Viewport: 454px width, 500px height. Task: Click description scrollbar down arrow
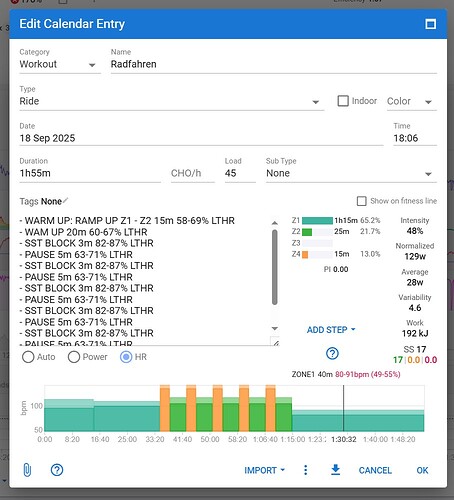(x=275, y=328)
